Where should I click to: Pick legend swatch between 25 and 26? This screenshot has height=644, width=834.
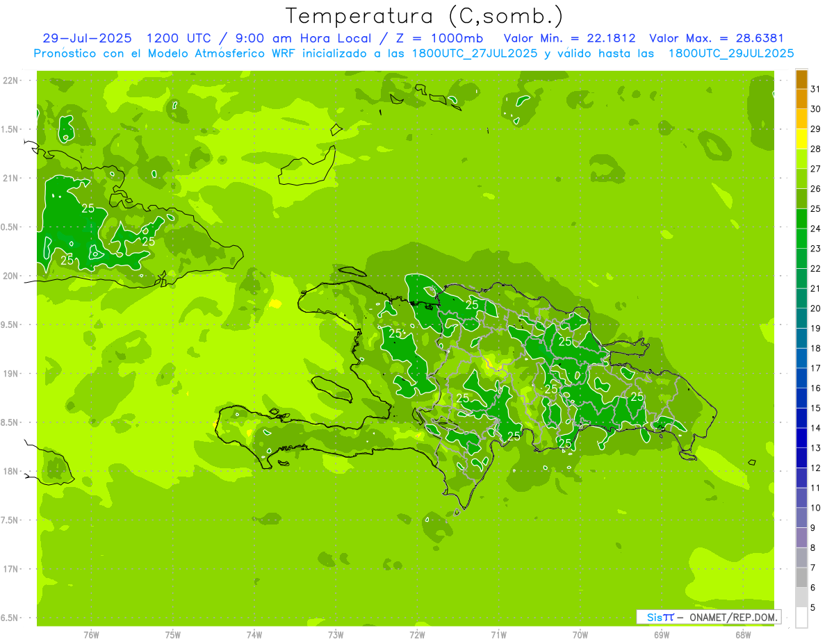[x=801, y=199]
